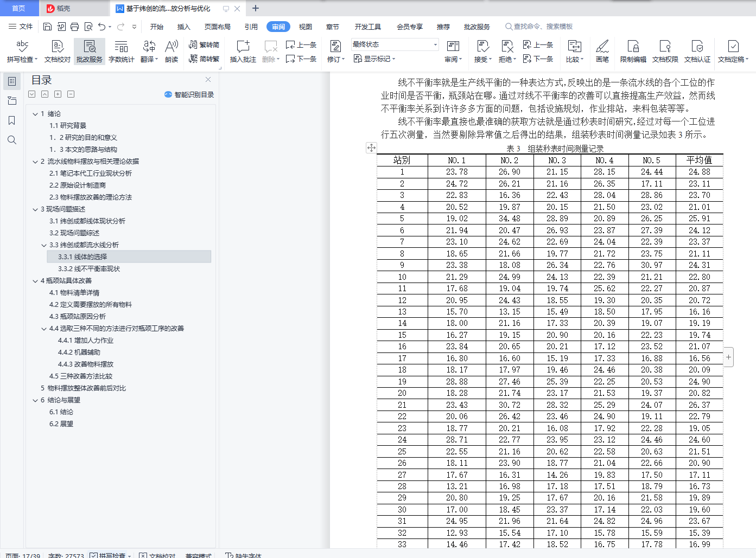Viewport: 756px width, 558px height.
Task: Convert text with 繁转简
Action: (204, 44)
